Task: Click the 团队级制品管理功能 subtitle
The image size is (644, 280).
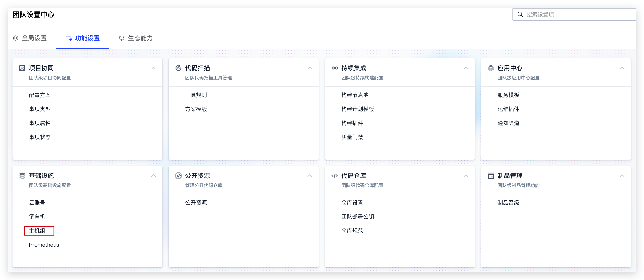Action: 519,185
